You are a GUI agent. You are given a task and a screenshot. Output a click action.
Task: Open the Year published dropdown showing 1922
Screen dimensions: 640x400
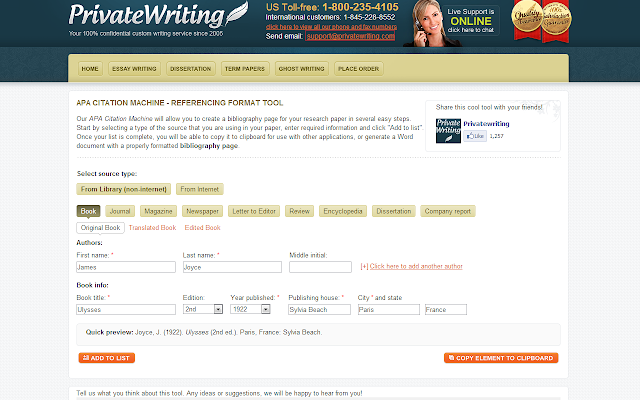tap(251, 309)
